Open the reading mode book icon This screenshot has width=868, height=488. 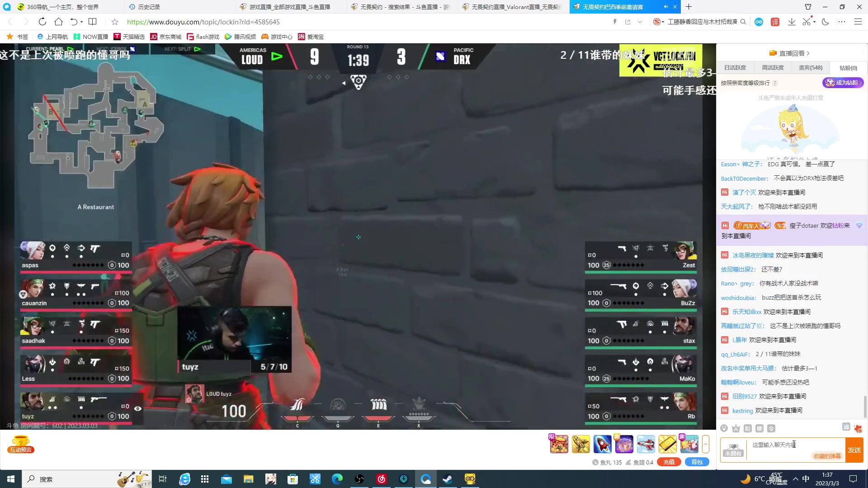[x=93, y=22]
